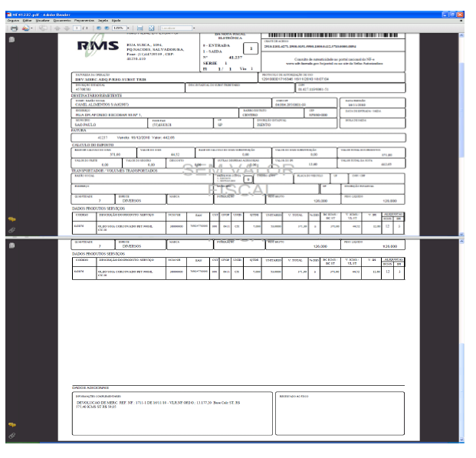Click the upper view scrollbar down arrow
476x458 pixels.
tap(461, 234)
